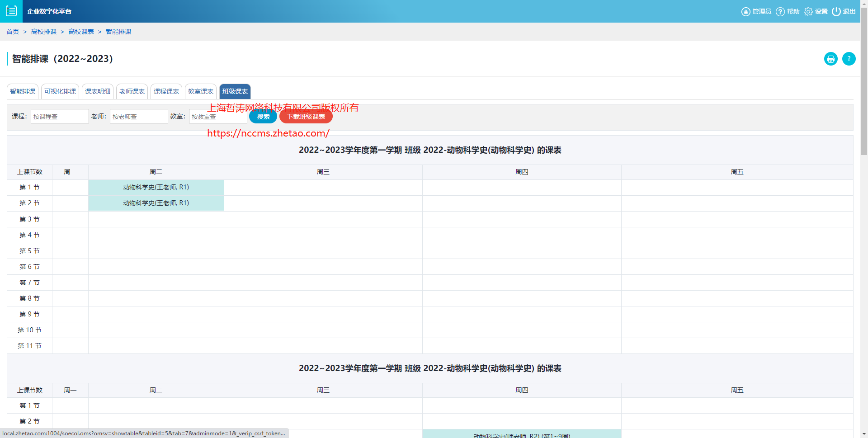The height and width of the screenshot is (438, 868).
Task: Open 高校课表 breadcrumb link
Action: (x=81, y=32)
